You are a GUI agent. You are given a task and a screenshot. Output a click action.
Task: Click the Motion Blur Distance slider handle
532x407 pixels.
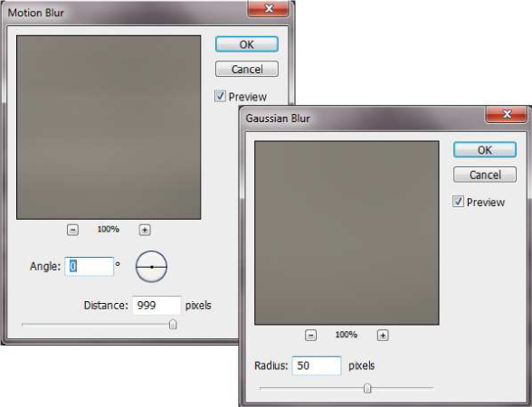point(173,324)
